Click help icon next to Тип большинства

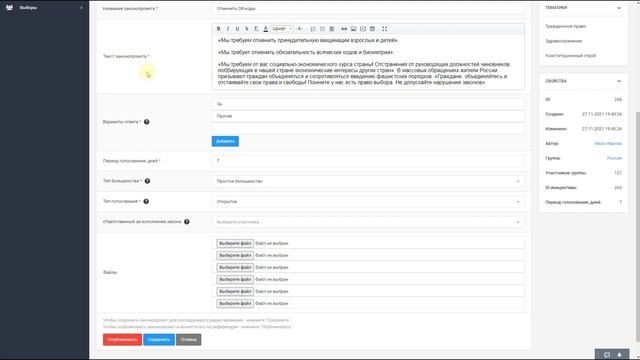click(x=147, y=181)
